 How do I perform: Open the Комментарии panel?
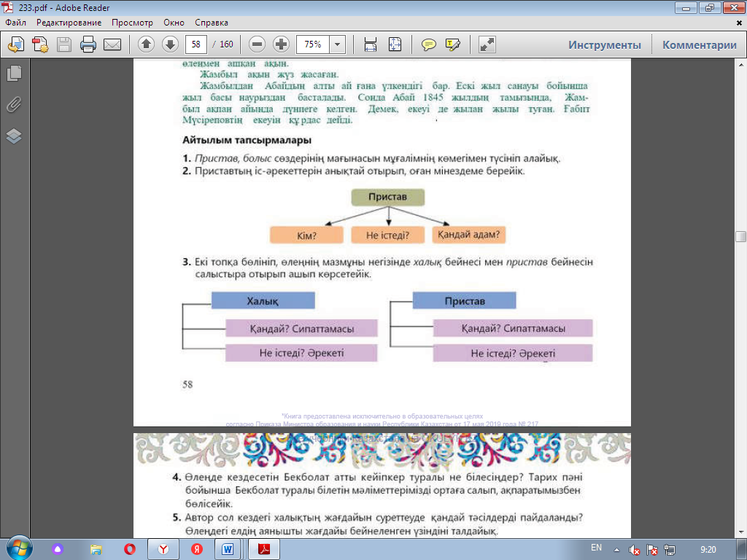700,44
